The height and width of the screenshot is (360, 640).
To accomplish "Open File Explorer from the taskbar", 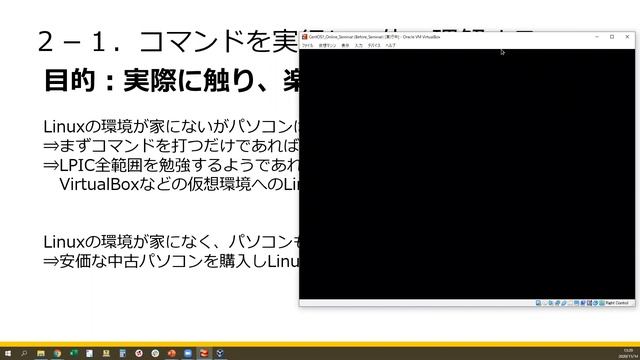I will [x=41, y=353].
